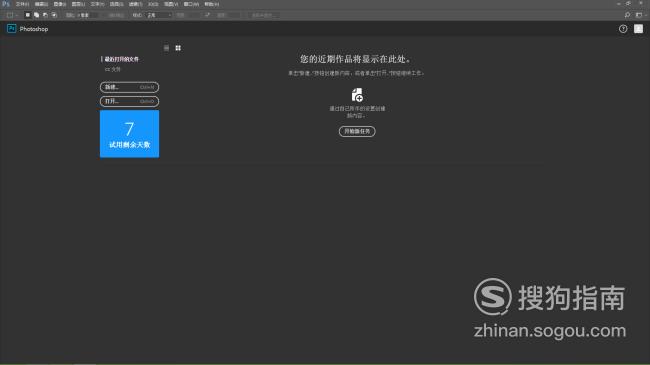
Task: Open the 滤镜 (Filter) menu
Action: coord(135,4)
